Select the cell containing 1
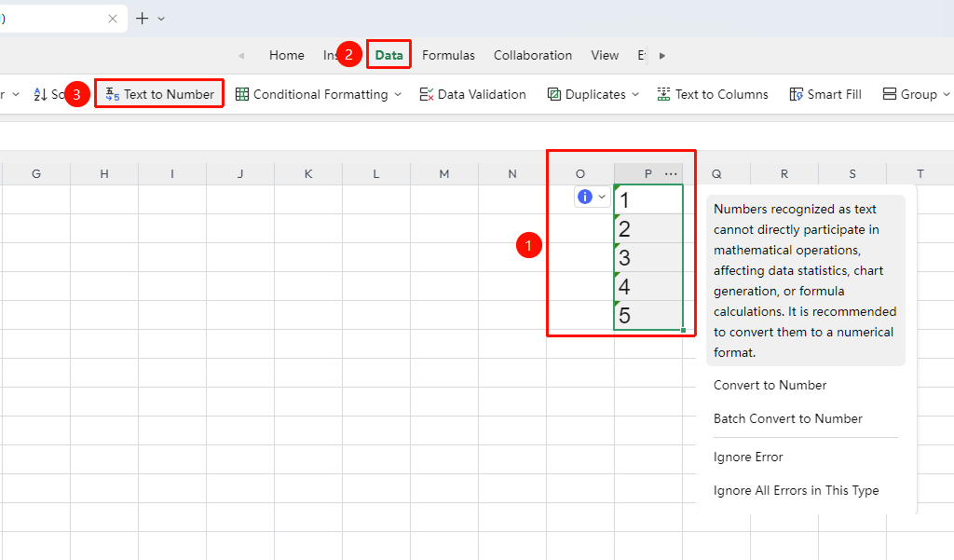The width and height of the screenshot is (954, 560). pyautogui.click(x=648, y=199)
